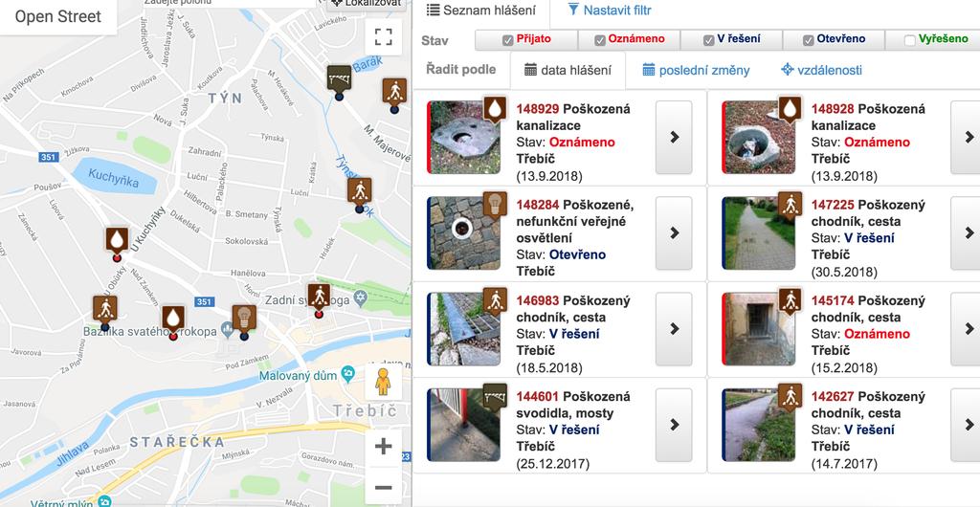The height and width of the screenshot is (507, 980).
Task: Toggle fullscreen map view
Action: [383, 37]
